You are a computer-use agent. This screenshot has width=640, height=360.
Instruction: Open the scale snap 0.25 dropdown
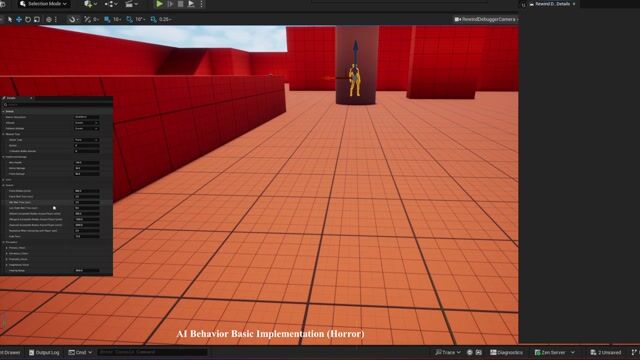click(x=165, y=19)
